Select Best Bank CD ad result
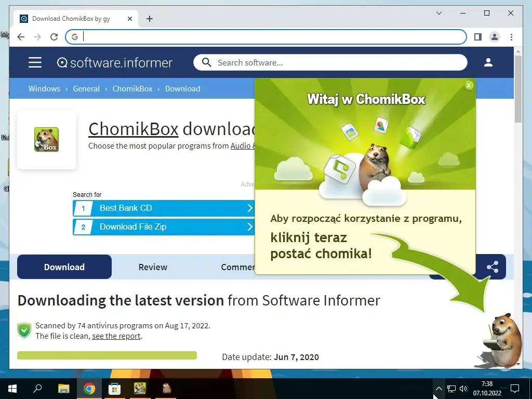The image size is (532, 399). pyautogui.click(x=164, y=208)
